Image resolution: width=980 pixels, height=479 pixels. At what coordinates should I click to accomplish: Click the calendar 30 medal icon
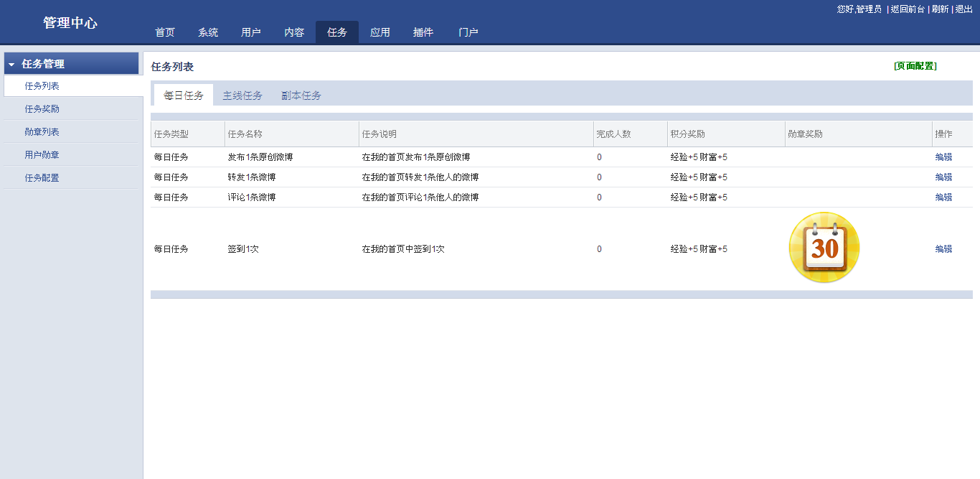(x=824, y=248)
